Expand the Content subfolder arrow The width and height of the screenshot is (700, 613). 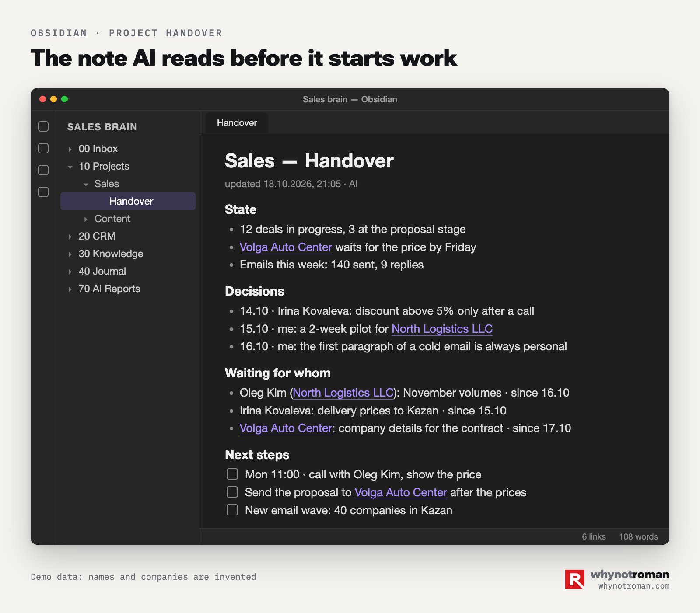(86, 219)
